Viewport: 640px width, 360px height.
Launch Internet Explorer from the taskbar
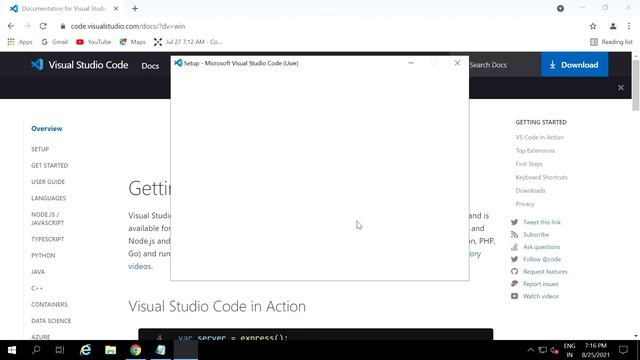(86, 350)
